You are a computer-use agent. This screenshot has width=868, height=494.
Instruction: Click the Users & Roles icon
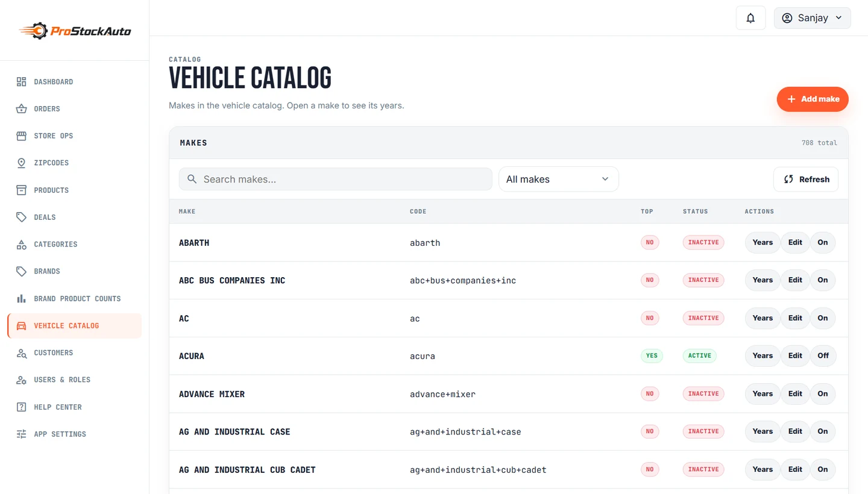click(x=22, y=380)
